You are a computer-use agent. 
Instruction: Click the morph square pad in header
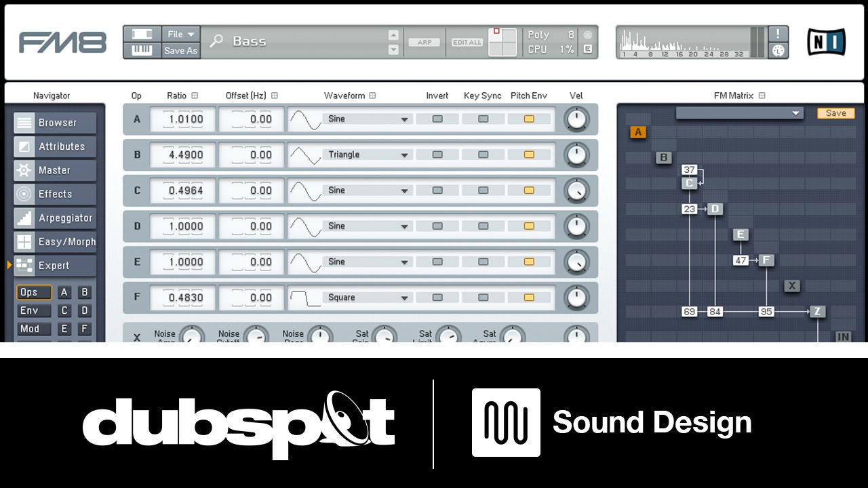(502, 42)
